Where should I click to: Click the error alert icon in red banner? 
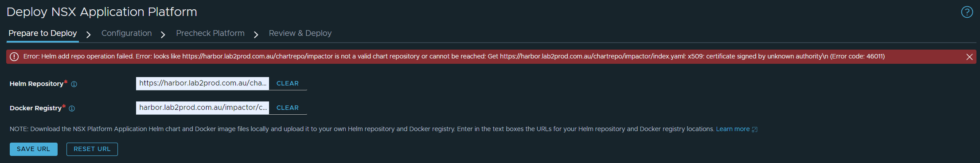tap(14, 57)
